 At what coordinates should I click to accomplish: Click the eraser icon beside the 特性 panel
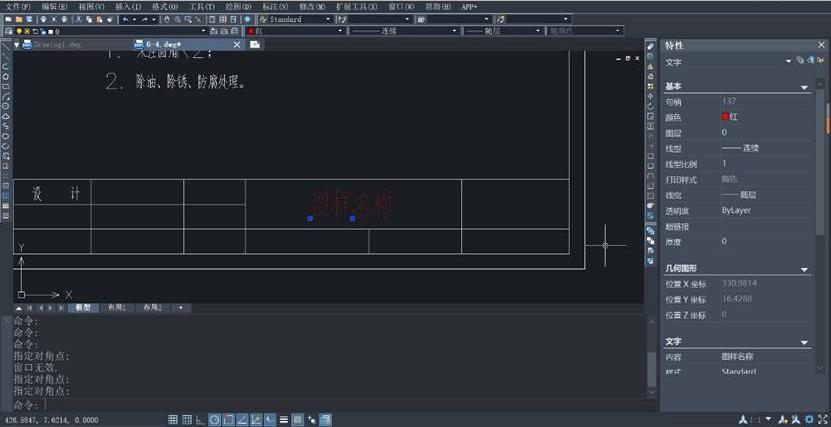click(x=651, y=47)
